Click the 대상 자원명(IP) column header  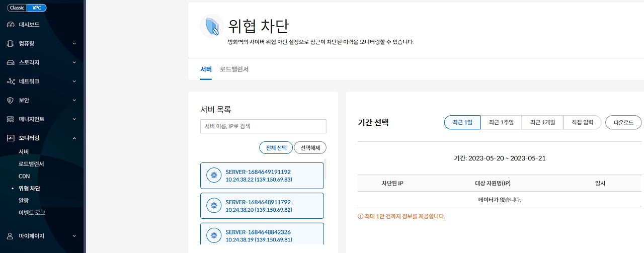coord(493,183)
